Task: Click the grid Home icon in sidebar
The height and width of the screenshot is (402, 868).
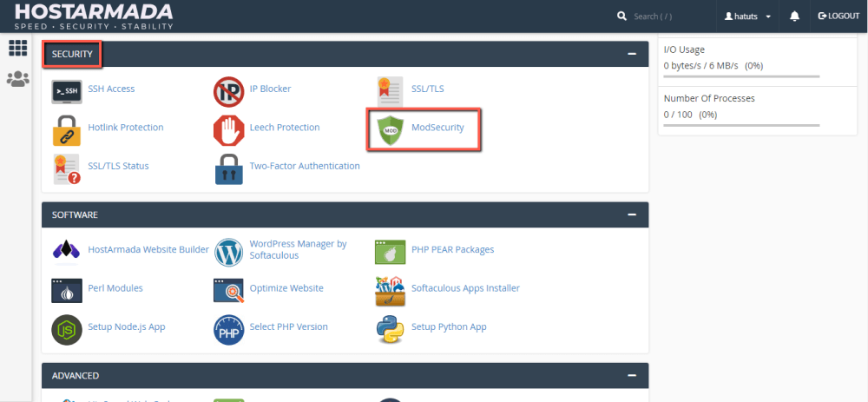Action: coord(17,48)
